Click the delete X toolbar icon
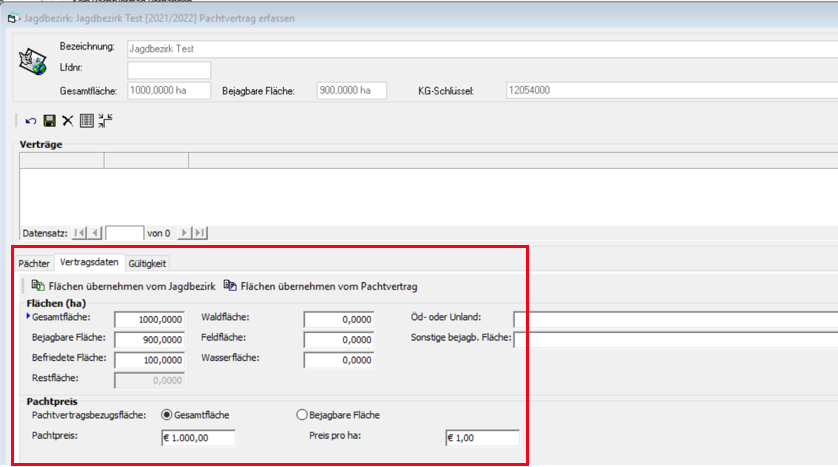The height and width of the screenshot is (467, 838). 67,120
